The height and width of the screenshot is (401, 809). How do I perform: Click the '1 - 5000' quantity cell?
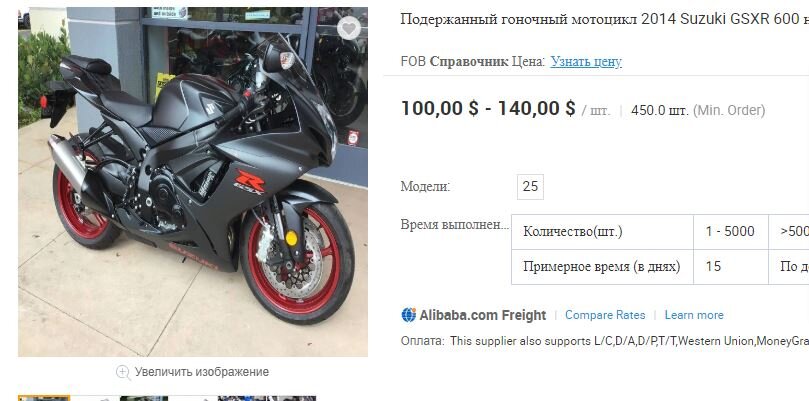pyautogui.click(x=731, y=232)
